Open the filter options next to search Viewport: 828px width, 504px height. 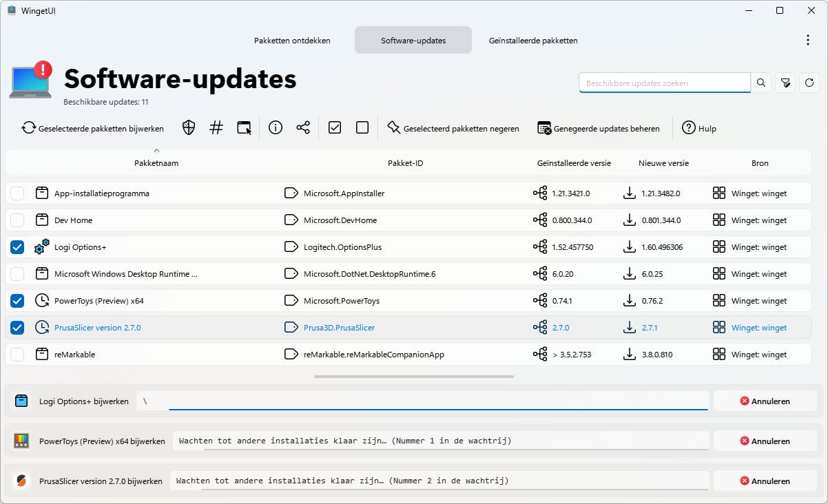coord(785,83)
